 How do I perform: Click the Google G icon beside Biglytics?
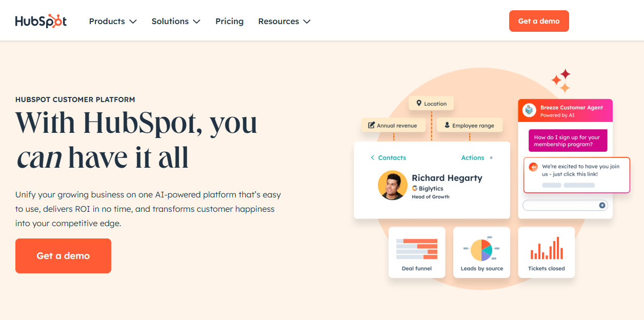click(416, 187)
